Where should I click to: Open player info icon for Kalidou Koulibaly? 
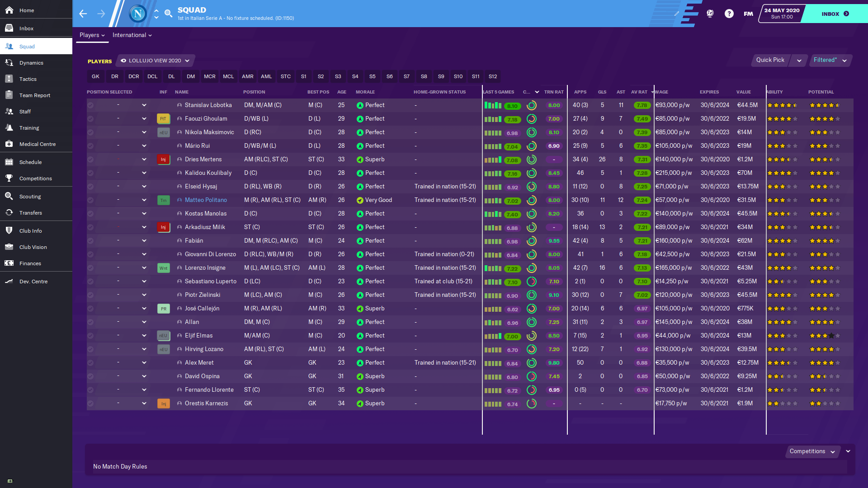click(179, 173)
